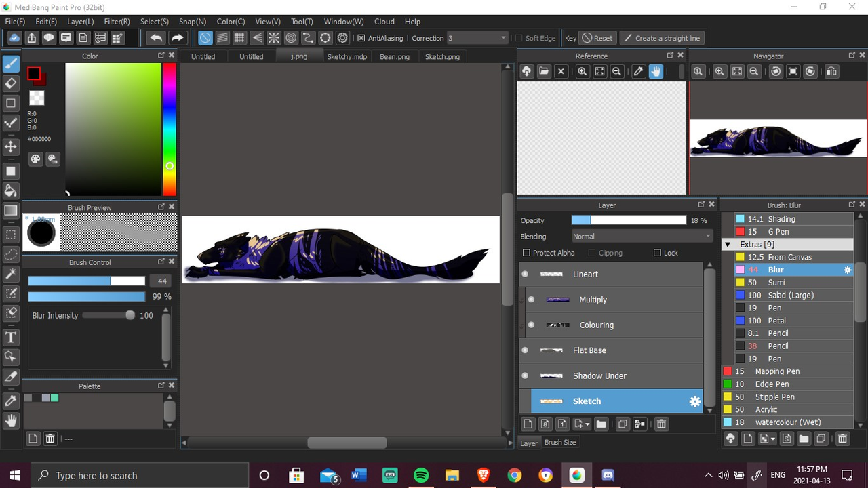Image resolution: width=868 pixels, height=488 pixels.
Task: Switch to the Sketchy.mdp tab
Action: point(347,56)
